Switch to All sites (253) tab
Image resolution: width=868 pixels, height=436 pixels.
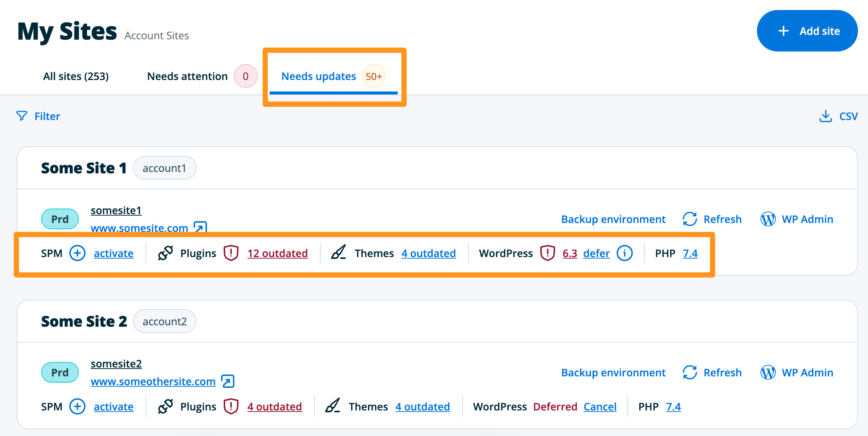(76, 76)
